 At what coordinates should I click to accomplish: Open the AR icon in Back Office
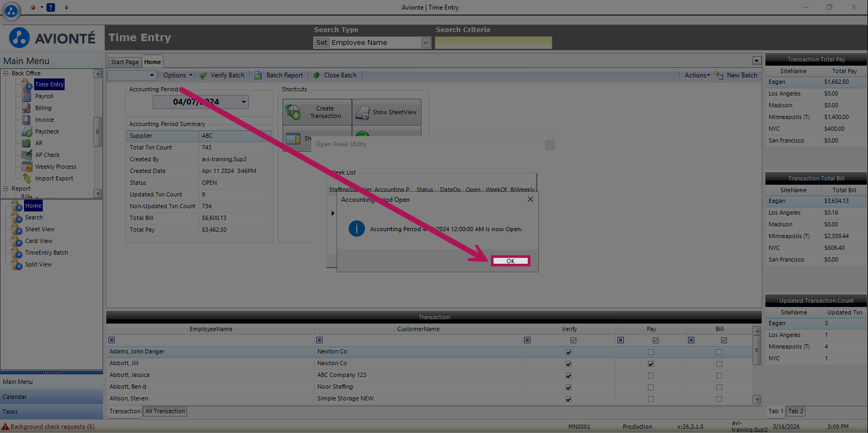coord(27,143)
